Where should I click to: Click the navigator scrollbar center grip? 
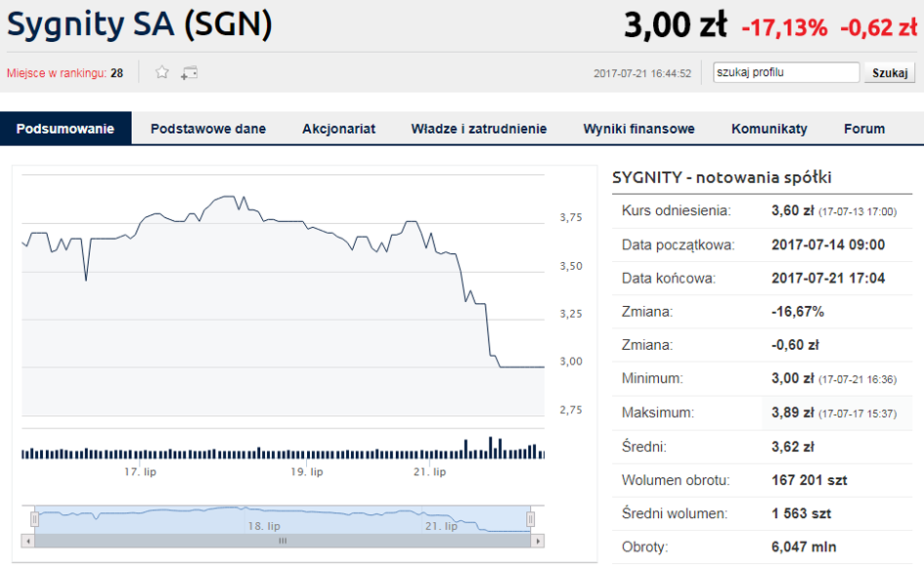click(x=283, y=541)
